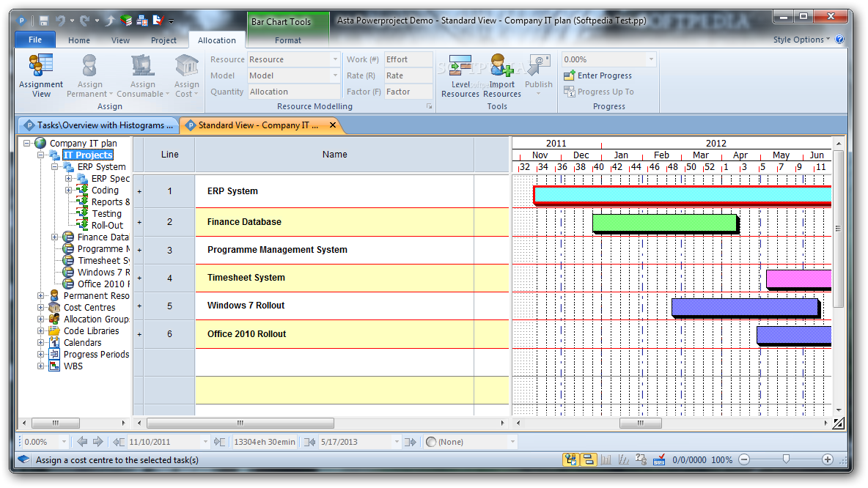The image size is (868, 488).
Task: Click the zoom out minus button
Action: point(744,459)
